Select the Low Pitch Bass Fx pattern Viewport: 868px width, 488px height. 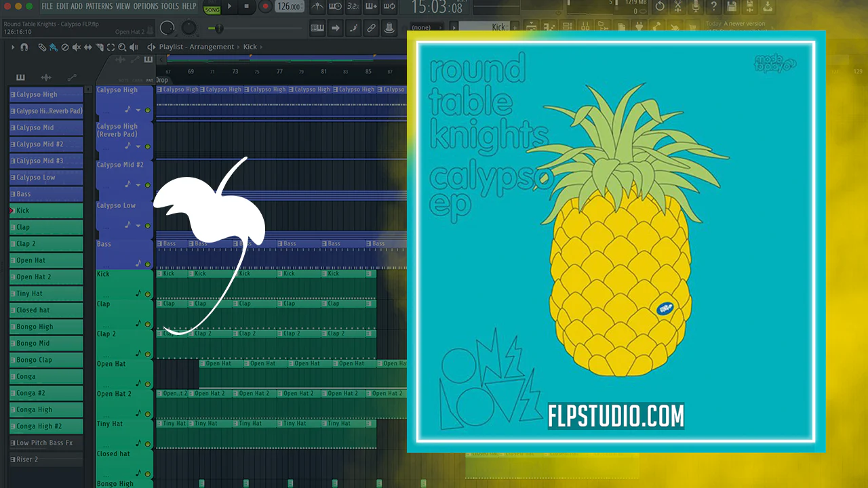[x=46, y=443]
